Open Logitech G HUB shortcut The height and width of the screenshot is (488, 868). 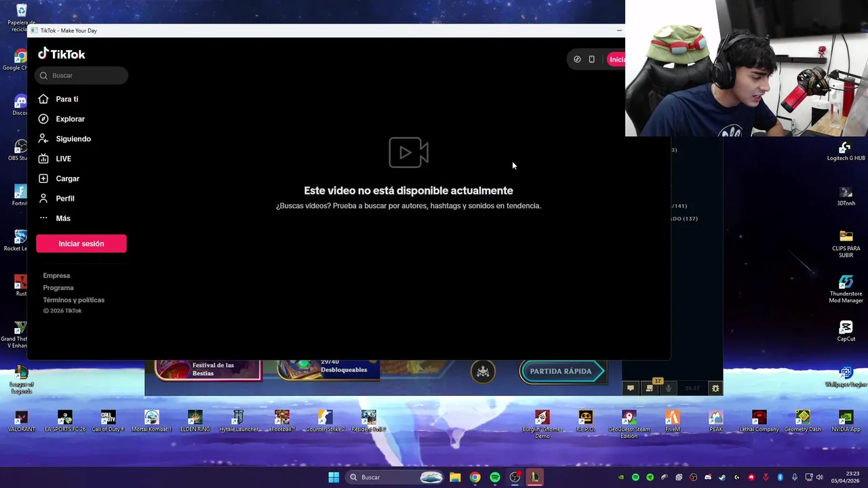(x=846, y=151)
